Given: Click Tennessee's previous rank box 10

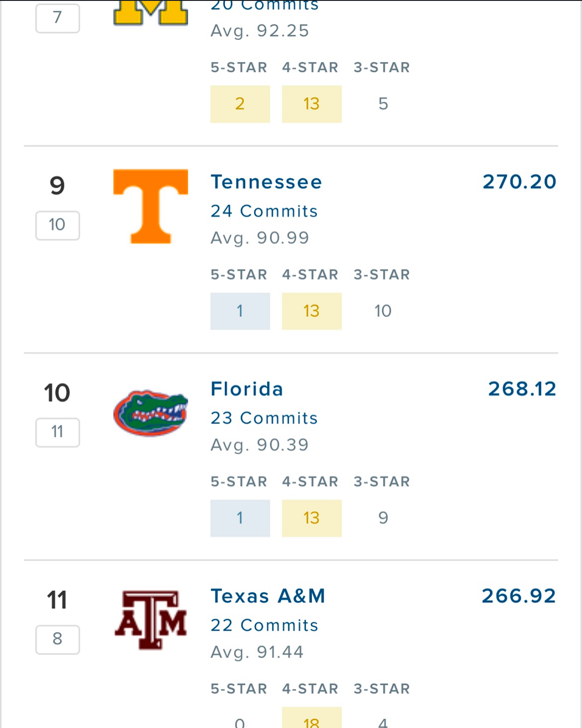Looking at the screenshot, I should (x=58, y=225).
